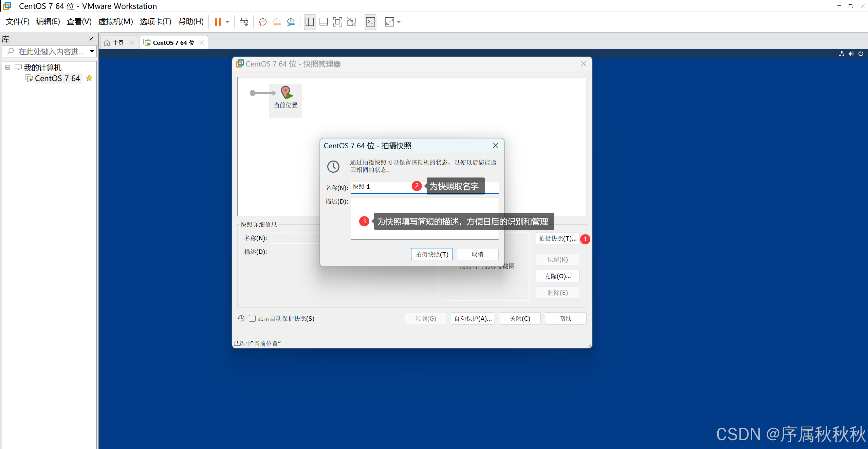Click the unity mode toolbar icon
Screen dimensions: 868x449
click(352, 22)
